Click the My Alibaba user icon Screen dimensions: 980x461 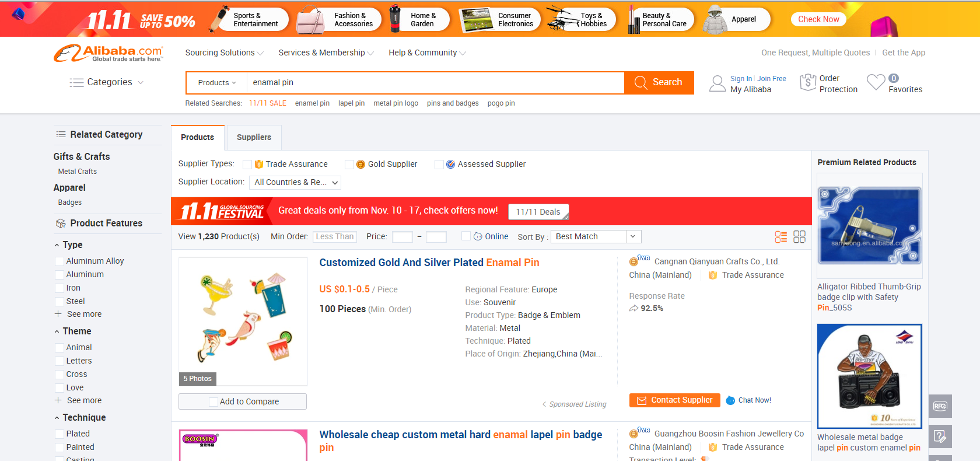(717, 83)
